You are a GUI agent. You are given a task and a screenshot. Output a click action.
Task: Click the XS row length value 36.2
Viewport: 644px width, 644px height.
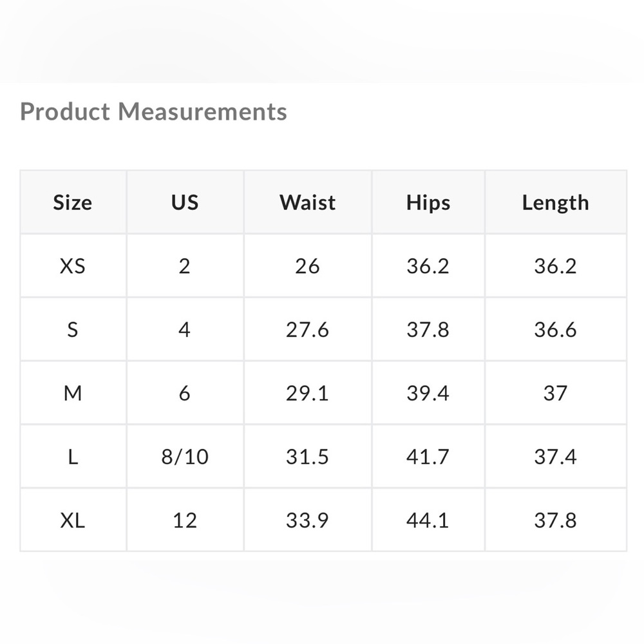(555, 266)
